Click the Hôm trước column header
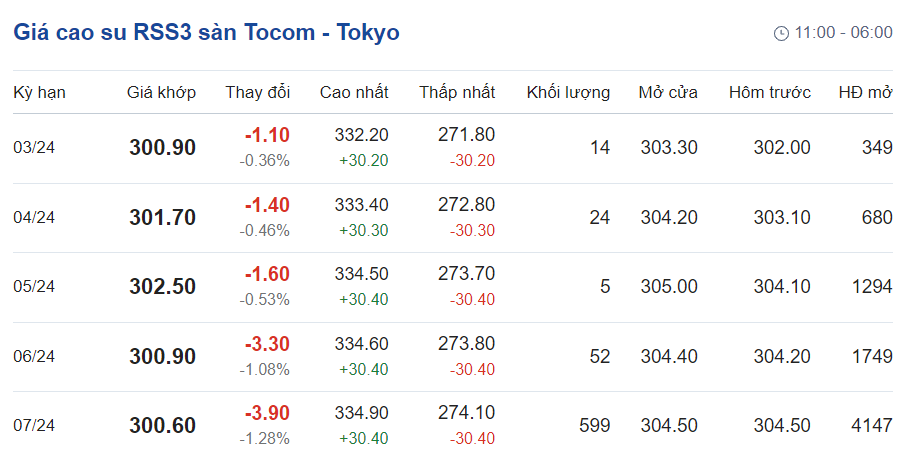Image resolution: width=910 pixels, height=454 pixels. [769, 93]
